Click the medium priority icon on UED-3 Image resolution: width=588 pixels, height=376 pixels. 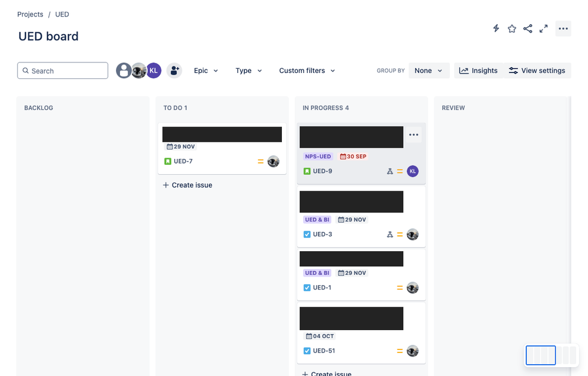(x=400, y=235)
